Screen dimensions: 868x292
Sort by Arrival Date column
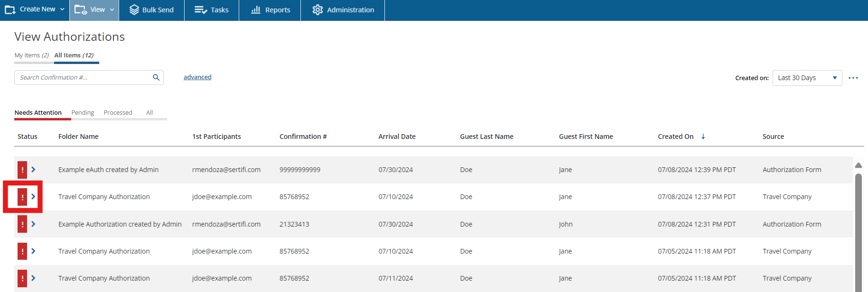[397, 137]
